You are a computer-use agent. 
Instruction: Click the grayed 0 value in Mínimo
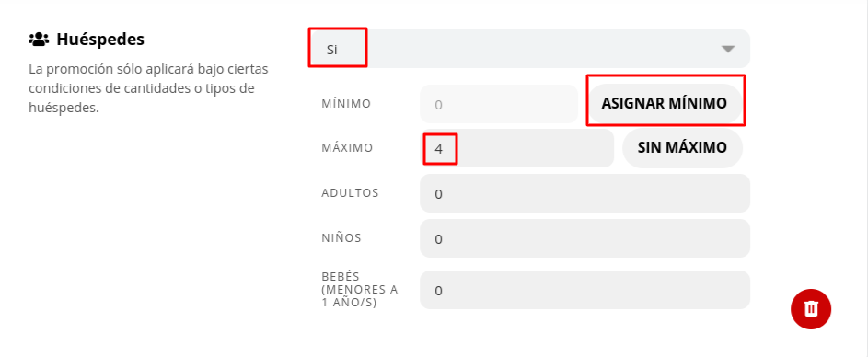point(438,105)
